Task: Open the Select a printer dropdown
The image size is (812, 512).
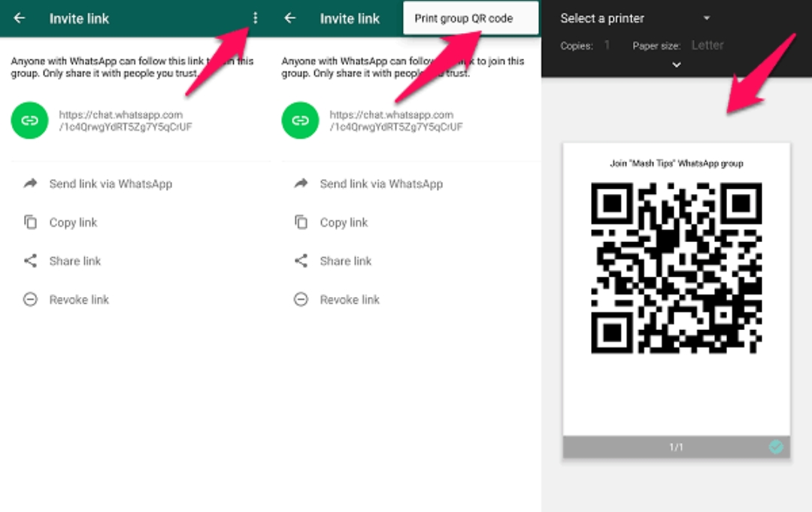Action: [x=635, y=18]
